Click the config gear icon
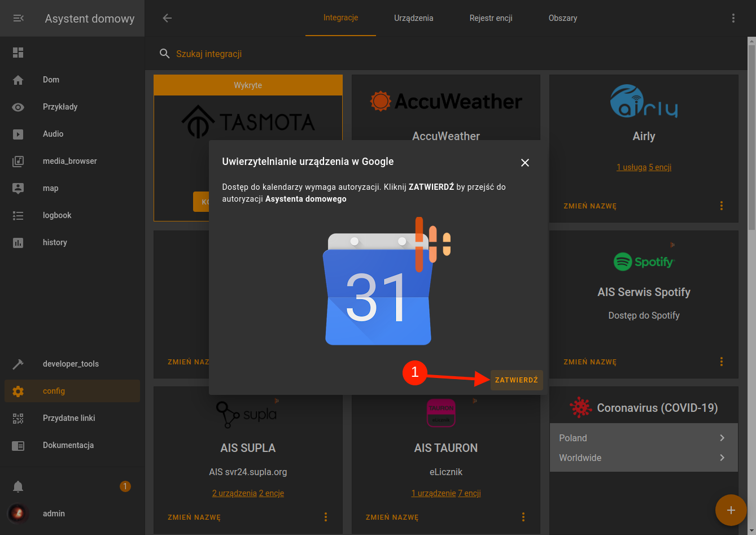The height and width of the screenshot is (535, 756). click(18, 391)
